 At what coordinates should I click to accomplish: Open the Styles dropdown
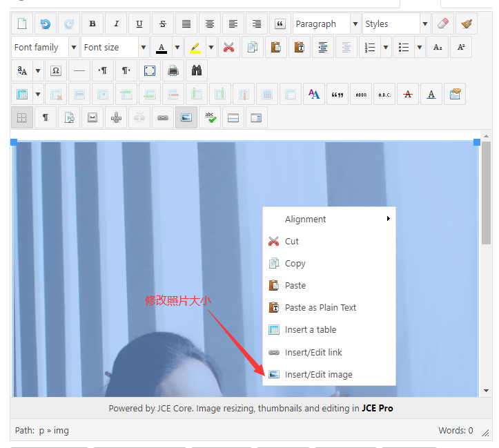coord(396,24)
